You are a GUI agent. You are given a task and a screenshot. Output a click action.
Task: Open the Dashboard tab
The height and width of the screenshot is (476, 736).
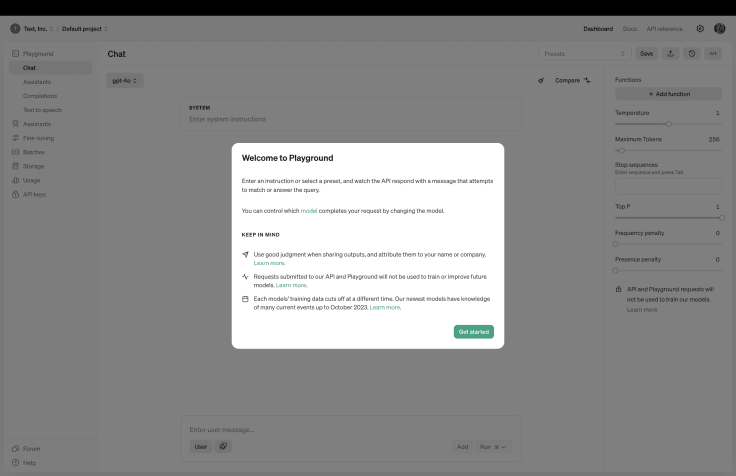click(598, 29)
